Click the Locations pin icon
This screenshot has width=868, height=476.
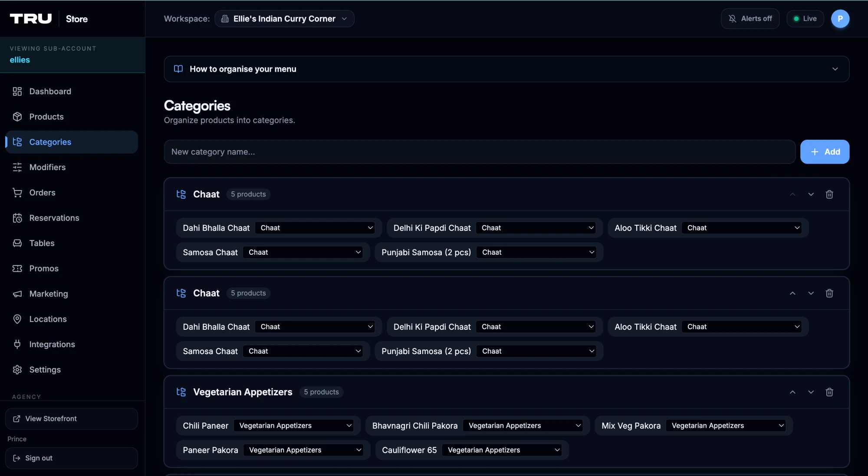tap(17, 319)
